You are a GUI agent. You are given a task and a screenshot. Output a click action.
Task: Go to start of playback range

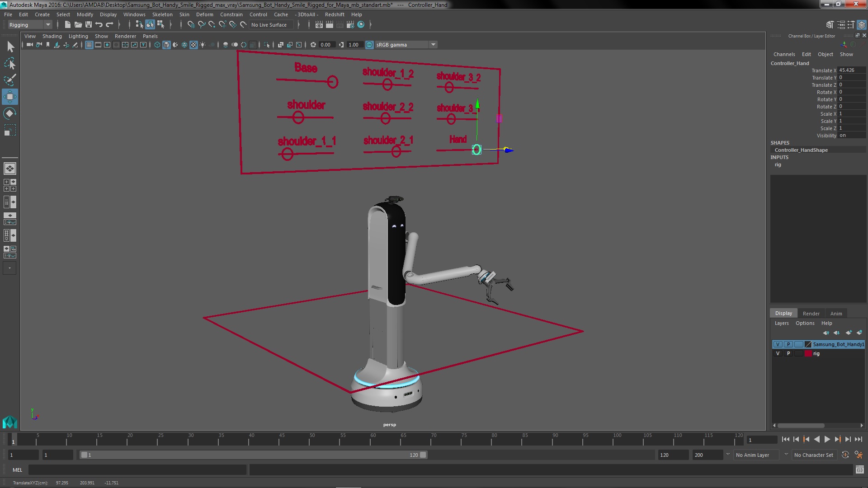785,439
